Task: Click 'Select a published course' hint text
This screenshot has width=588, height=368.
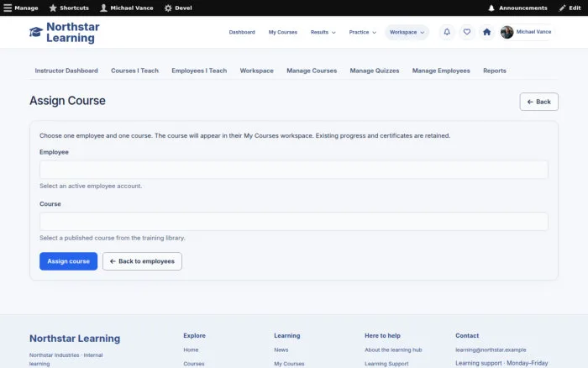Action: [113, 238]
